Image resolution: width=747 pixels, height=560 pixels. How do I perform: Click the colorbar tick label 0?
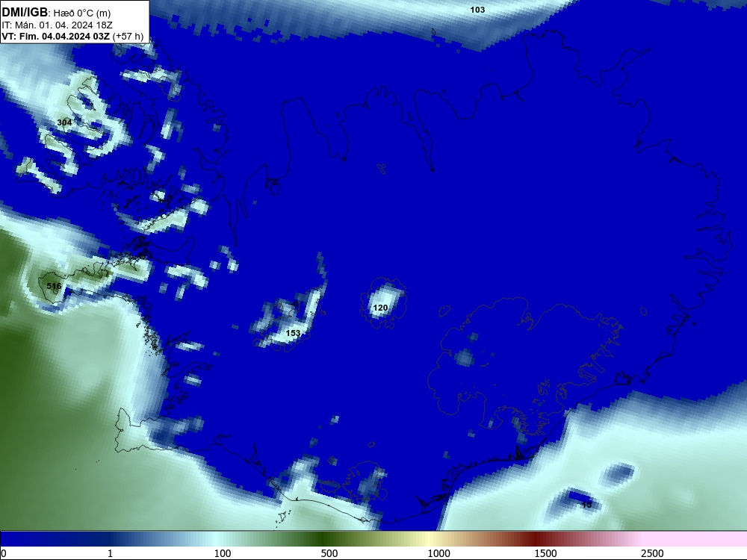click(x=4, y=553)
